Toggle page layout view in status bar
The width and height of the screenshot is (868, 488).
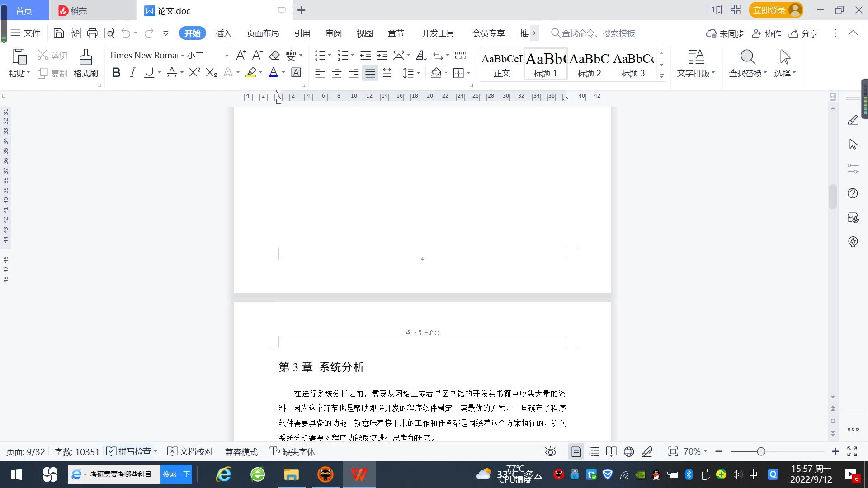[576, 451]
